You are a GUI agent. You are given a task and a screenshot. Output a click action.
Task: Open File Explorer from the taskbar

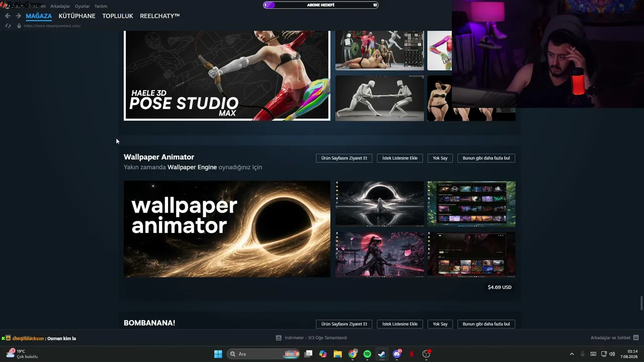338,354
